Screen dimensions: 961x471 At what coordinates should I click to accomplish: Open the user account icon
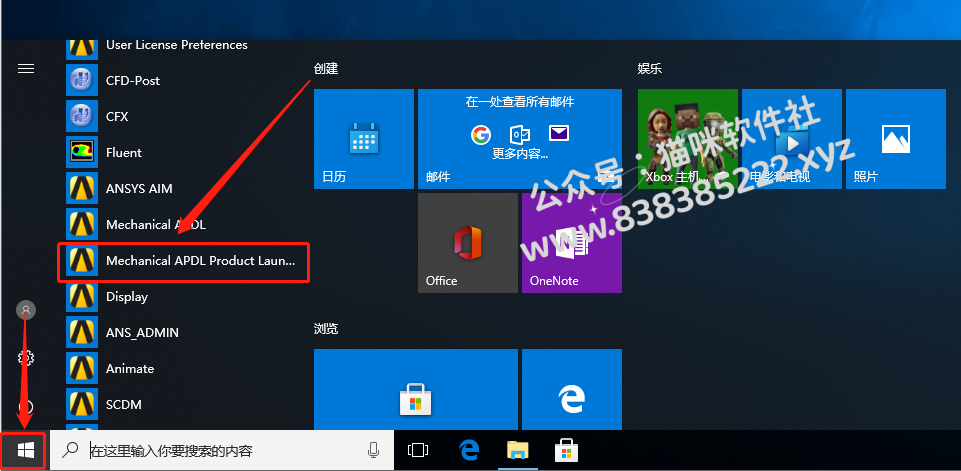[x=26, y=310]
